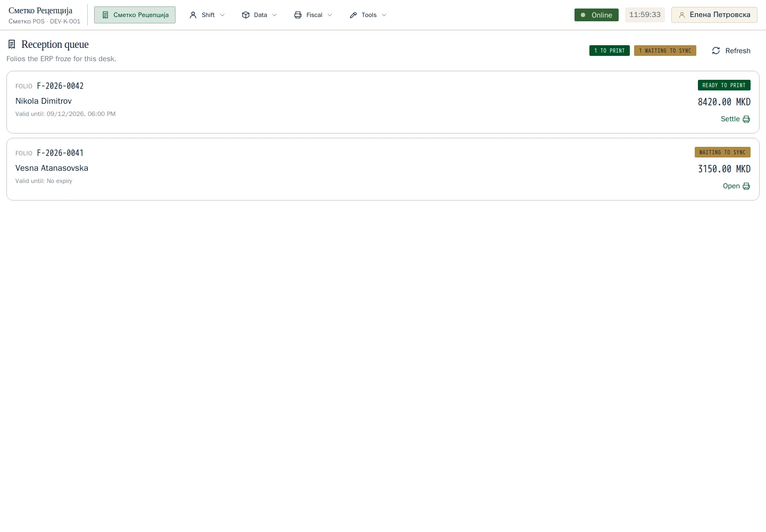This screenshot has height=532, width=766.
Task: Click the receipt icon beside Reception queue heading
Action: click(12, 45)
